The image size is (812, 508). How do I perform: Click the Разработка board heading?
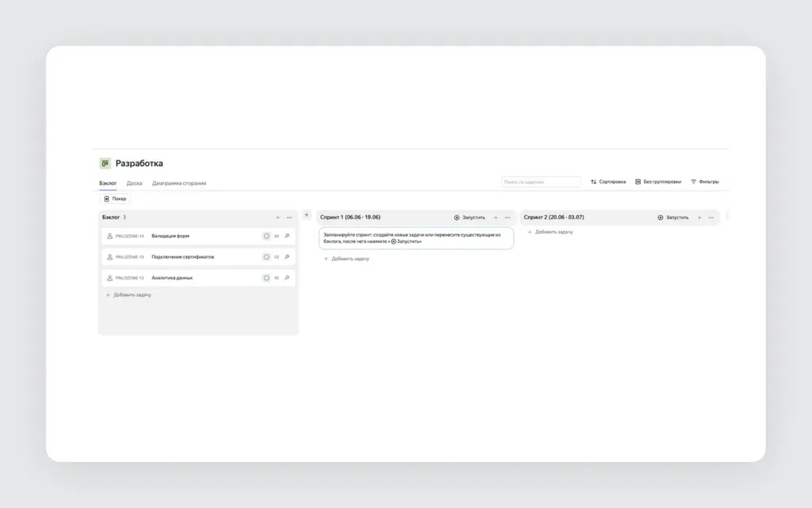point(140,164)
